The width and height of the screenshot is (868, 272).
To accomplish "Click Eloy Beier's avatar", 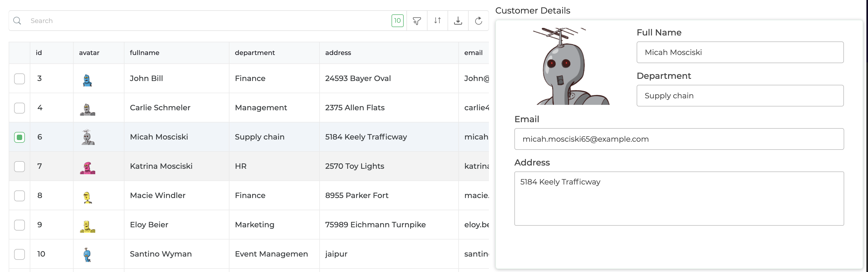I will (88, 226).
